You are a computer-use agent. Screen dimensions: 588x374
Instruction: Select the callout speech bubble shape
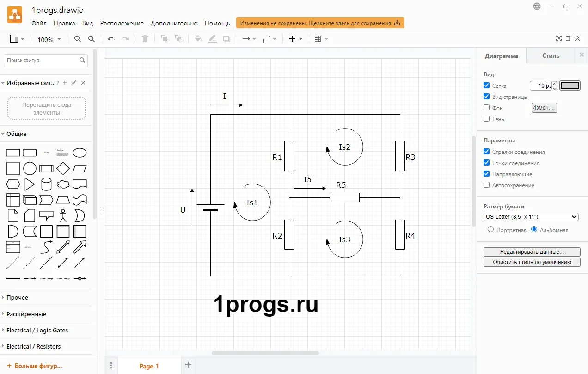coord(46,215)
